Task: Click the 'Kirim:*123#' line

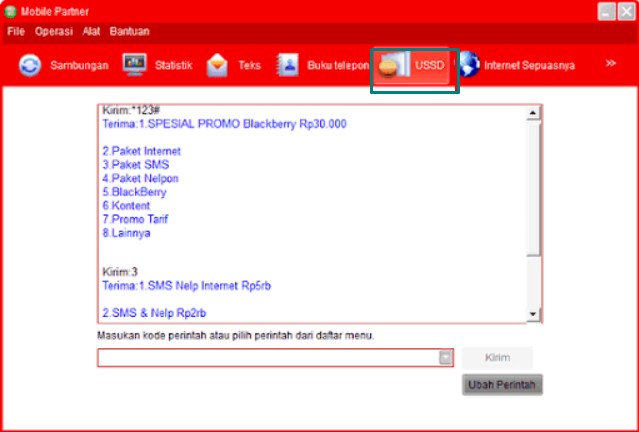Action: tap(131, 110)
